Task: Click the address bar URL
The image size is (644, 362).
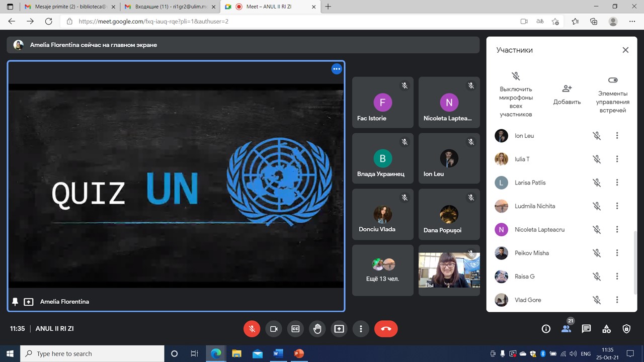Action: [x=153, y=22]
